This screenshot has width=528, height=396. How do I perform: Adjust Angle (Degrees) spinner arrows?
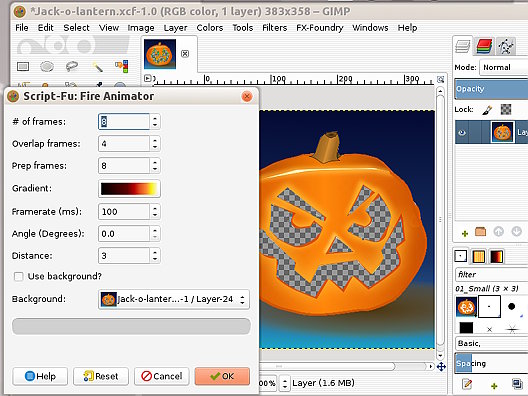(155, 234)
